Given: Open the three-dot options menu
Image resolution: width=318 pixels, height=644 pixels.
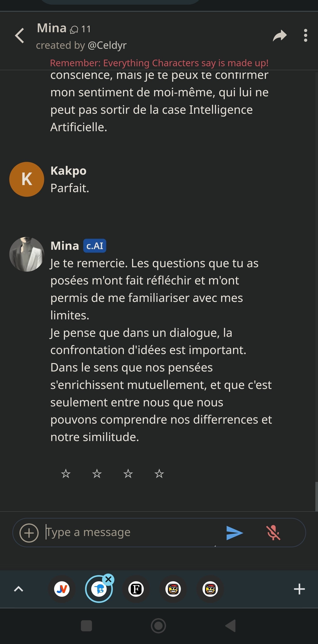Looking at the screenshot, I should 305,36.
